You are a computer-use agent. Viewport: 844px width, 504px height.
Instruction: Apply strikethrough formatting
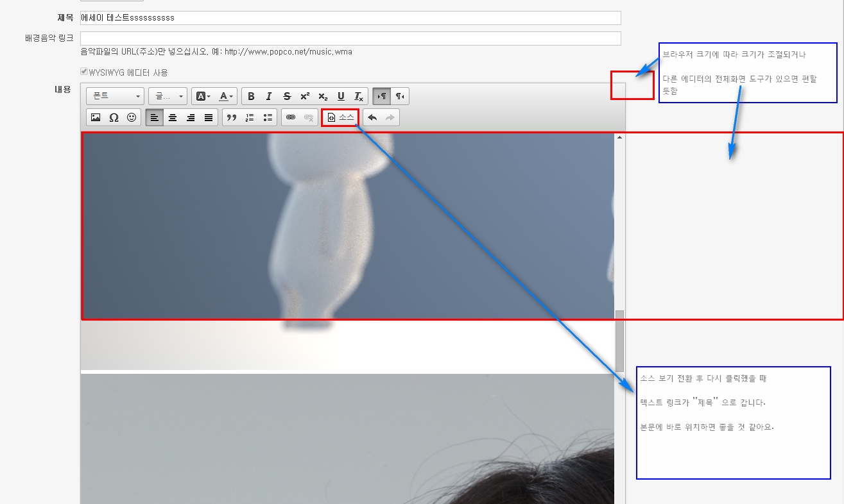[x=287, y=96]
